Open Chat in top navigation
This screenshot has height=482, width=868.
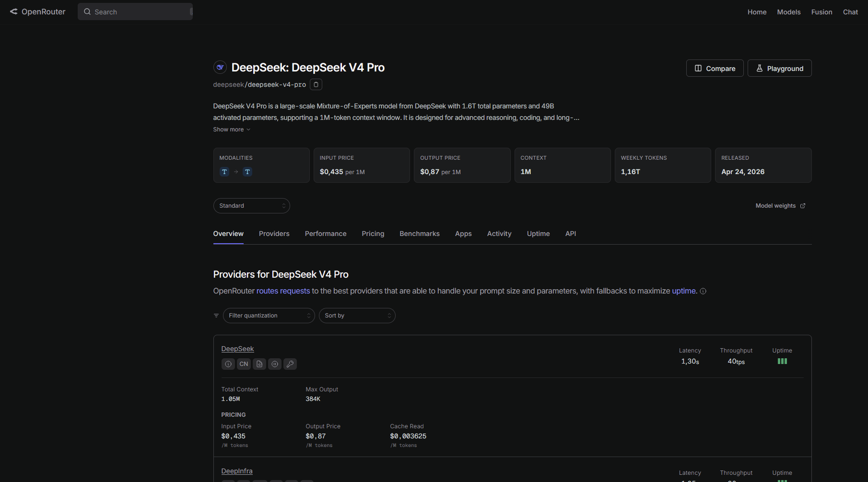850,12
